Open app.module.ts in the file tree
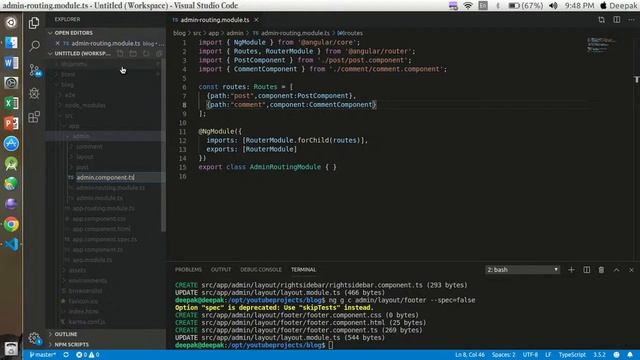 click(92, 260)
